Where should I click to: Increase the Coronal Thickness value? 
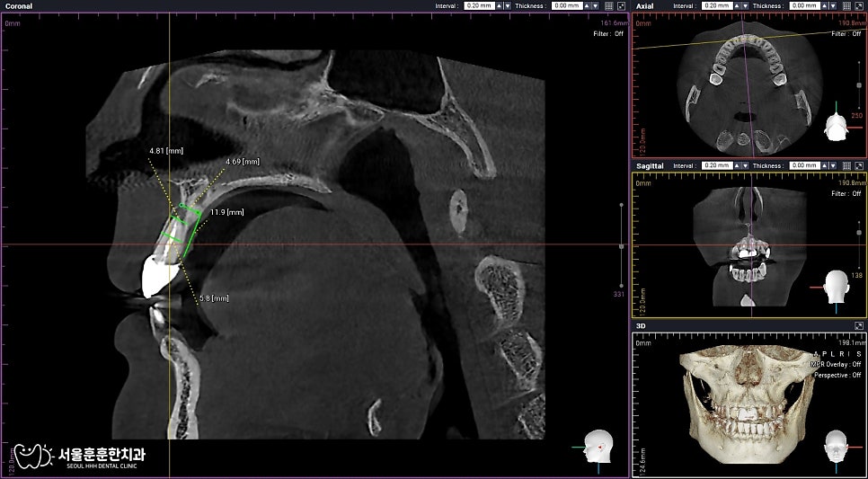[x=588, y=6]
